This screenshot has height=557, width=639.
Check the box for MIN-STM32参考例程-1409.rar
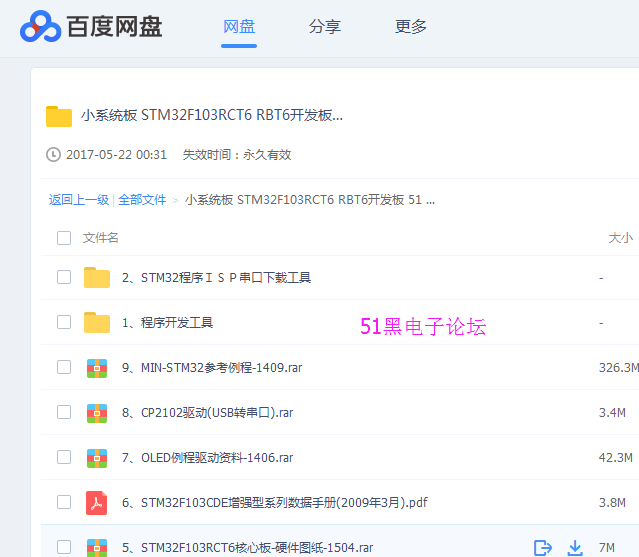coord(64,367)
